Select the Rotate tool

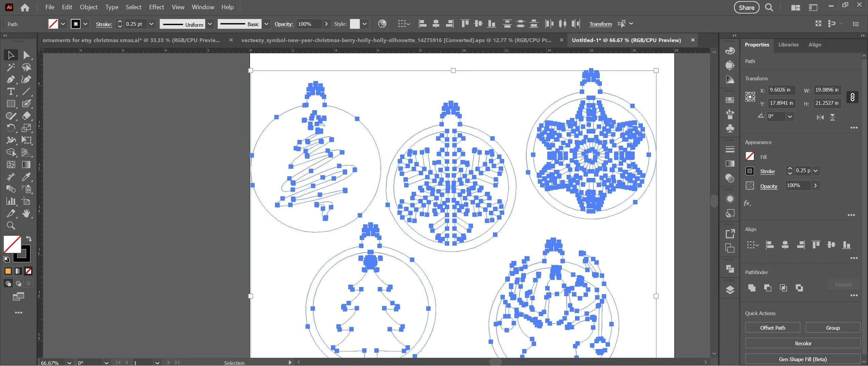[x=11, y=128]
